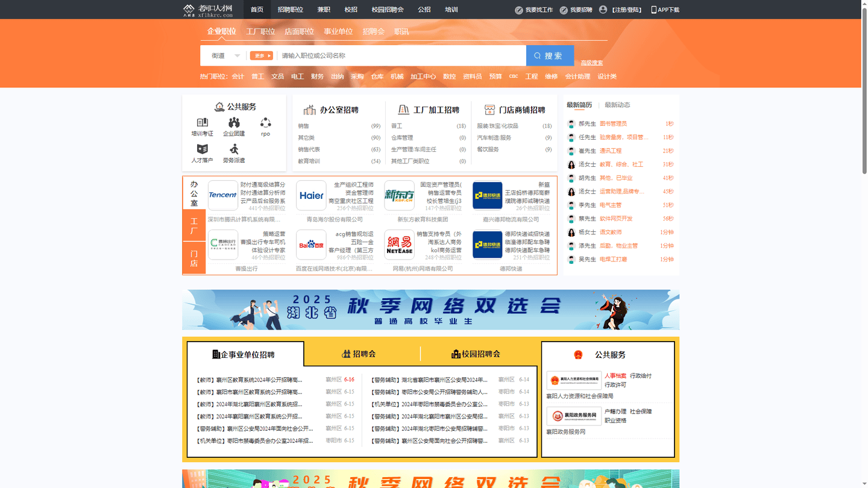Click 青岛海尔股份有限公司 company name

pyautogui.click(x=335, y=220)
